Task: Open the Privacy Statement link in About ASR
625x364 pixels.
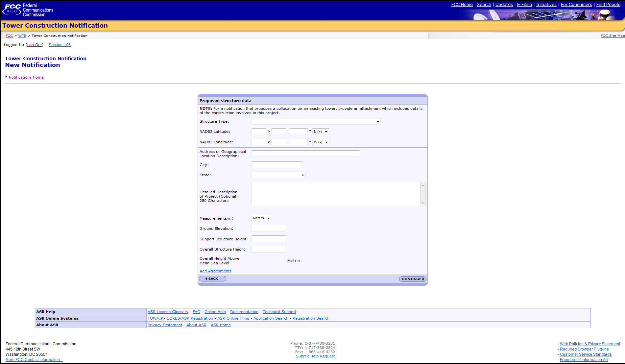Action: [x=165, y=325]
